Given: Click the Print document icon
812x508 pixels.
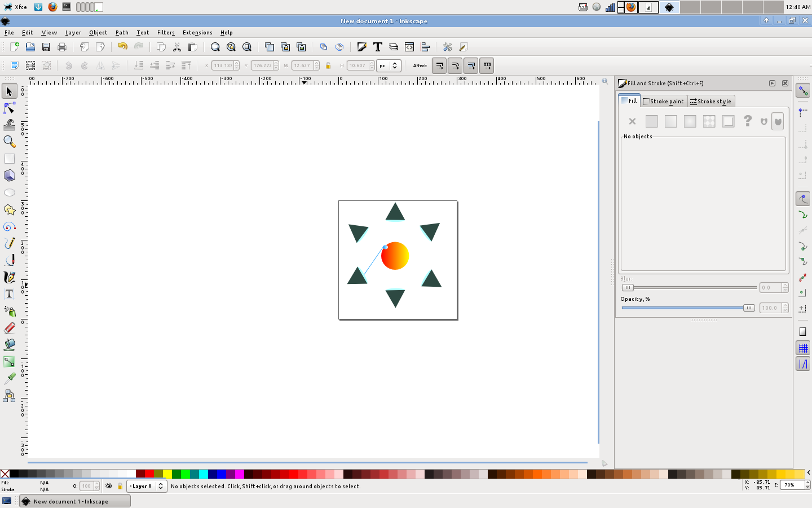Looking at the screenshot, I should (62, 47).
